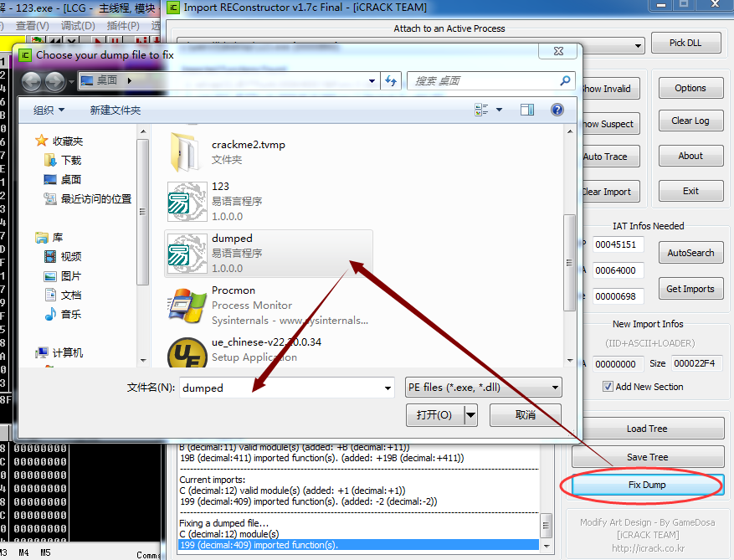
Task: Toggle the preview pane icon
Action: (527, 110)
